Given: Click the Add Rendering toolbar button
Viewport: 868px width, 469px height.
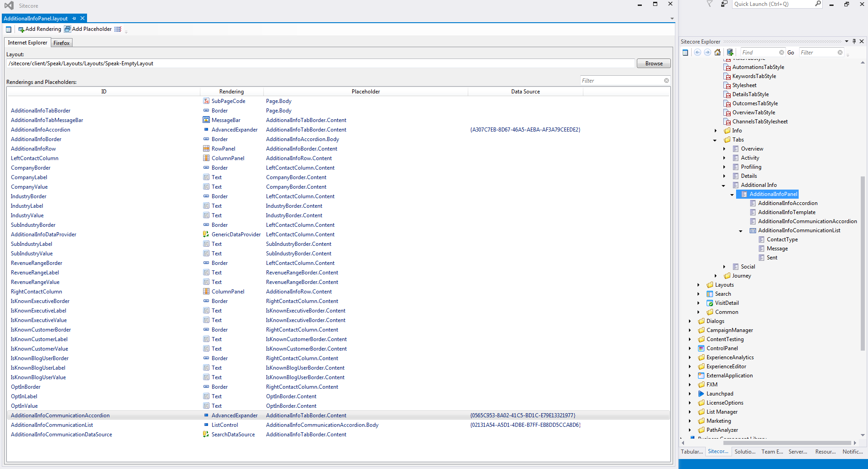Looking at the screenshot, I should 39,29.
